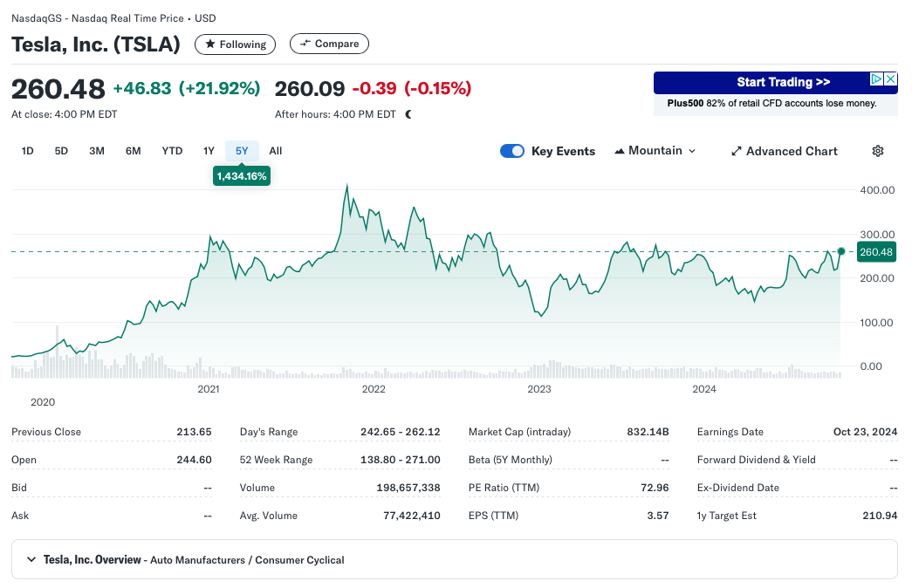Select the 5Y time range
The width and height of the screenshot is (912, 588).
point(242,151)
